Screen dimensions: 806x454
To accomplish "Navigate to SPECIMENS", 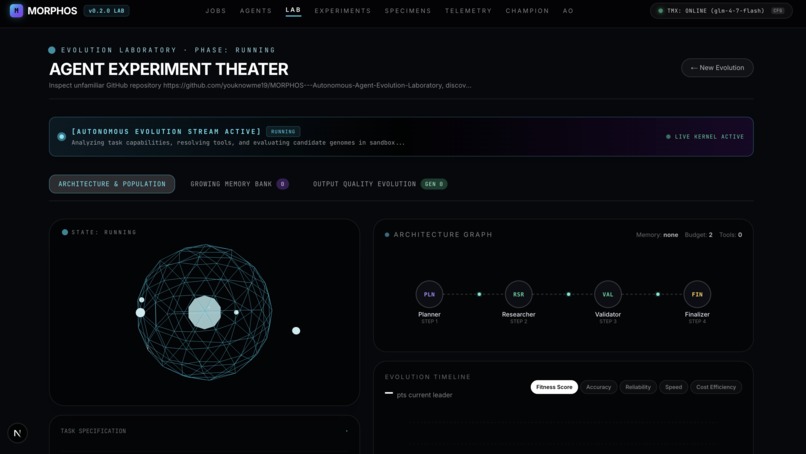I will 408,11.
